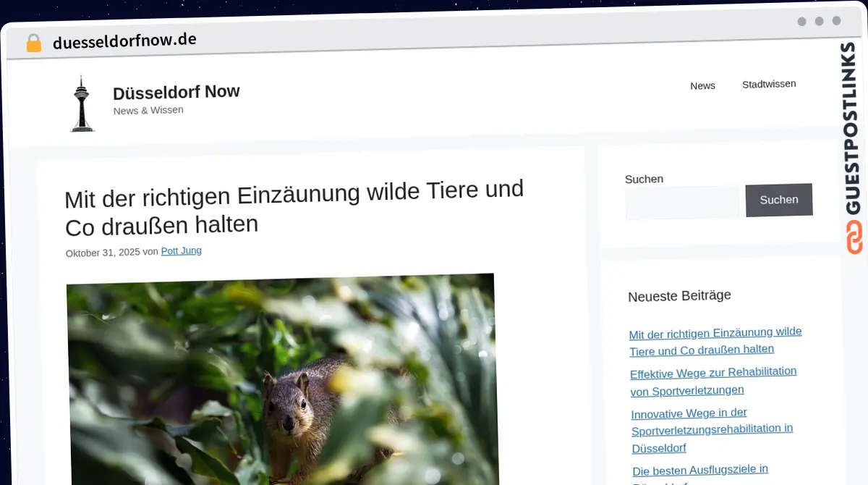This screenshot has height=485, width=868.
Task: Open the Stadtwissen menu item
Action: pyautogui.click(x=769, y=83)
